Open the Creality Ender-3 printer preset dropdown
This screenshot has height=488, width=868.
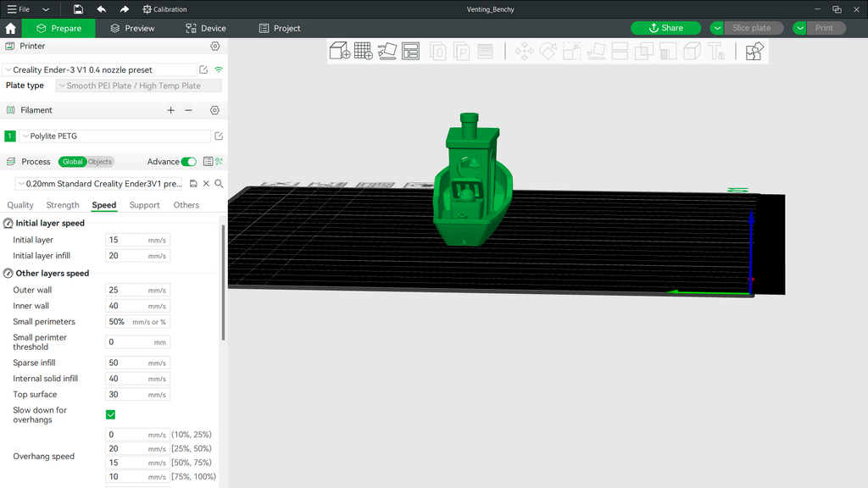point(100,69)
